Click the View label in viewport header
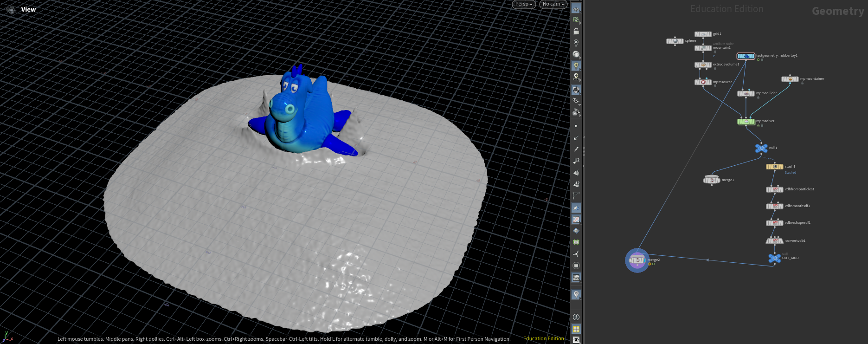 [x=28, y=9]
